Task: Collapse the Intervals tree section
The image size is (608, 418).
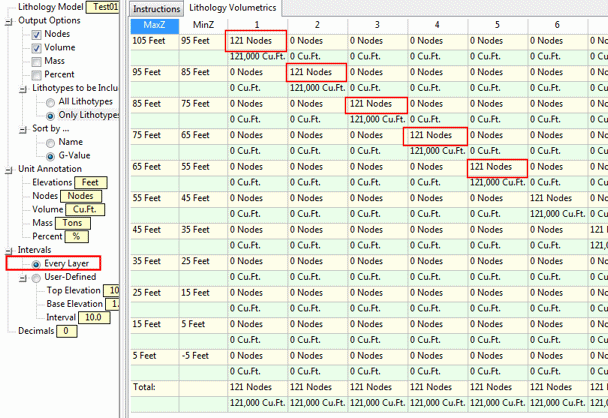Action: pyautogui.click(x=9, y=250)
